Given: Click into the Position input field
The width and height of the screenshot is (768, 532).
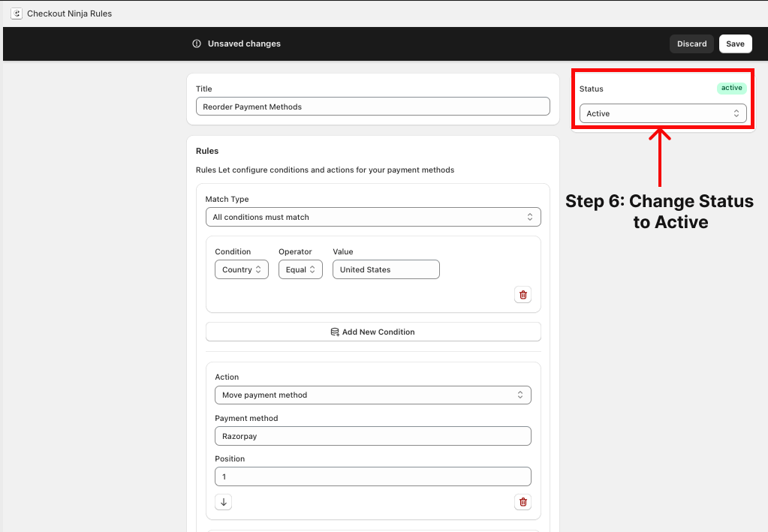Looking at the screenshot, I should (372, 476).
